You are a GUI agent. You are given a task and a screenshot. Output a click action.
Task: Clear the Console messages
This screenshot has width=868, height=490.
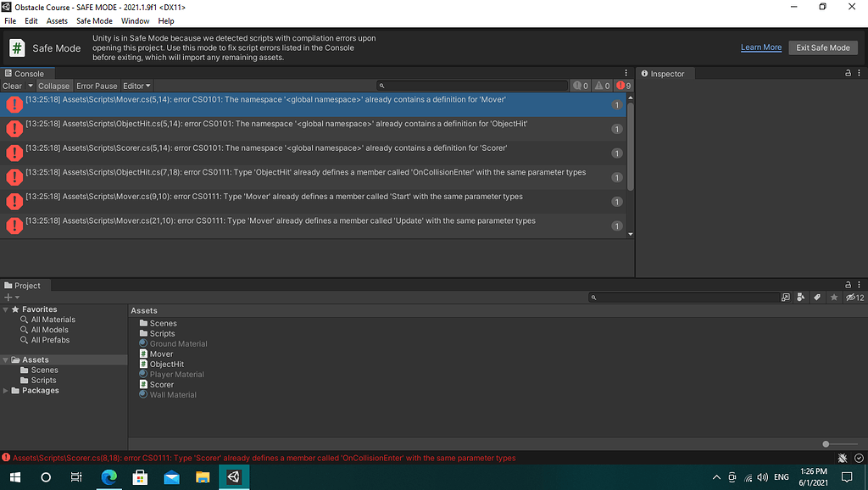pos(12,86)
